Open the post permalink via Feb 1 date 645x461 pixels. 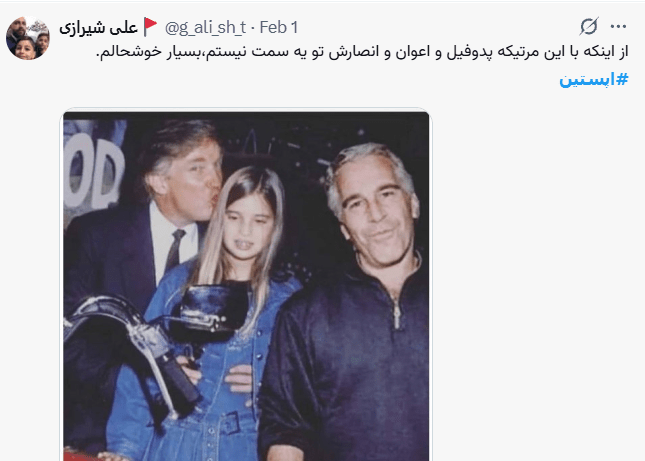pos(279,28)
